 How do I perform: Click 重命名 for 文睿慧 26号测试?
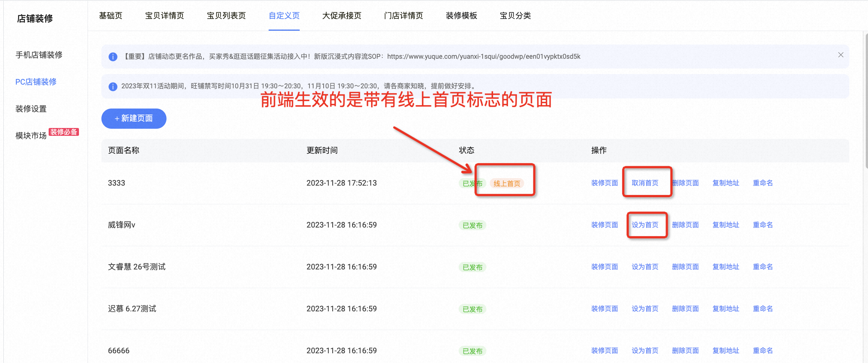click(x=763, y=267)
